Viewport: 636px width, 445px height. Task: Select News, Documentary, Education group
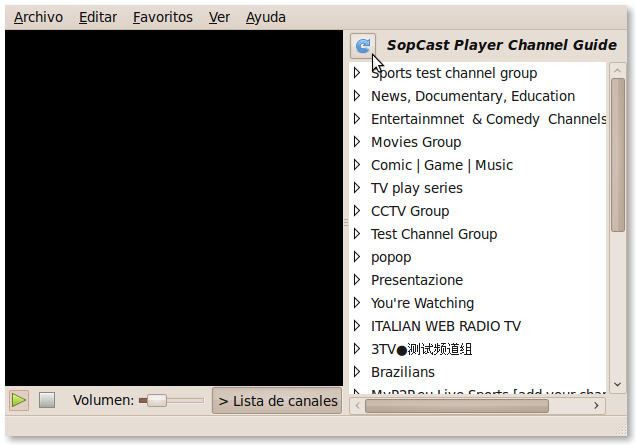pos(472,96)
